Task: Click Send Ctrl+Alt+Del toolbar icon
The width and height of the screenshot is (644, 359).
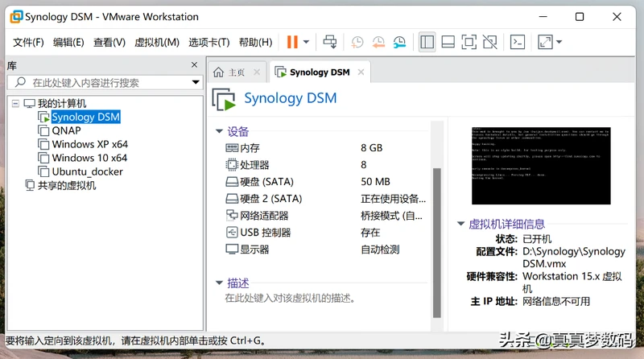Action: [329, 42]
